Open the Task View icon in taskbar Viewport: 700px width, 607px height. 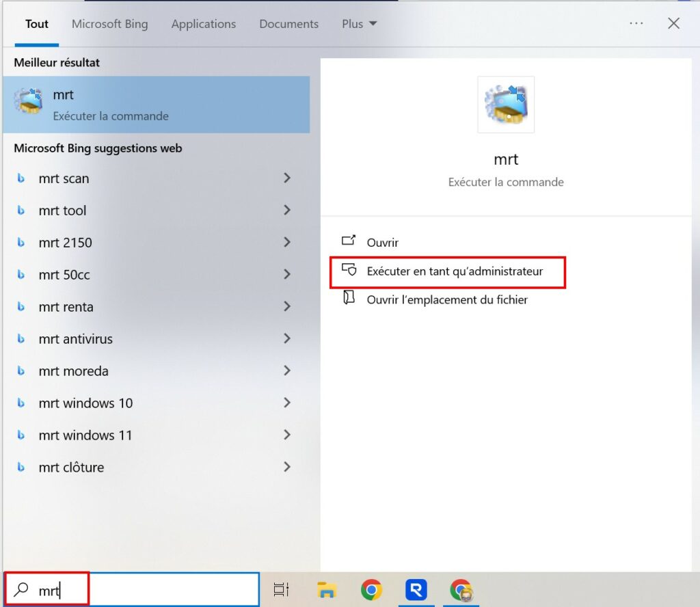(x=281, y=589)
